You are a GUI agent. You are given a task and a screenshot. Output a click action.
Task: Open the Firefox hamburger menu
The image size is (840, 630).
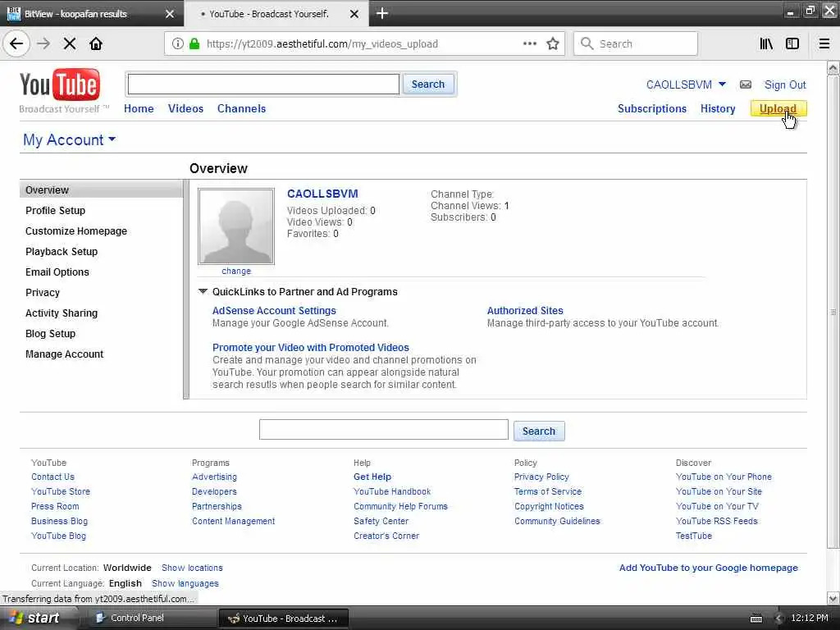[824, 43]
